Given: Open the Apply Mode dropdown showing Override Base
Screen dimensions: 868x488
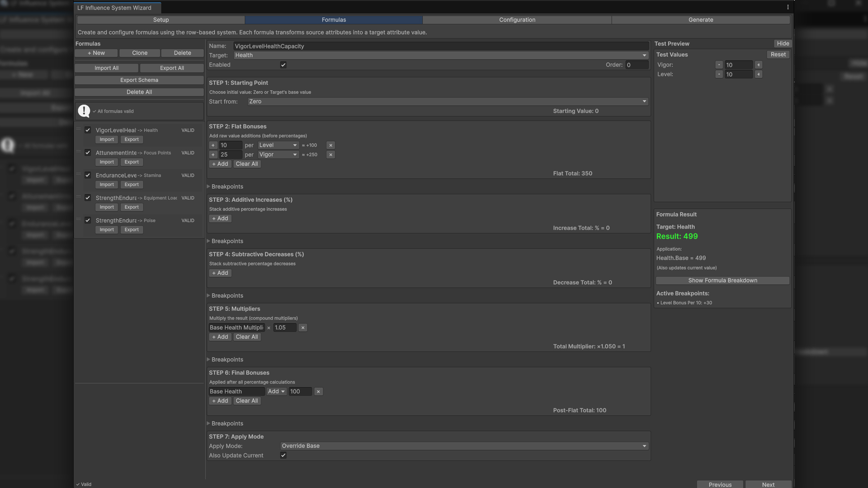Looking at the screenshot, I should [x=463, y=446].
